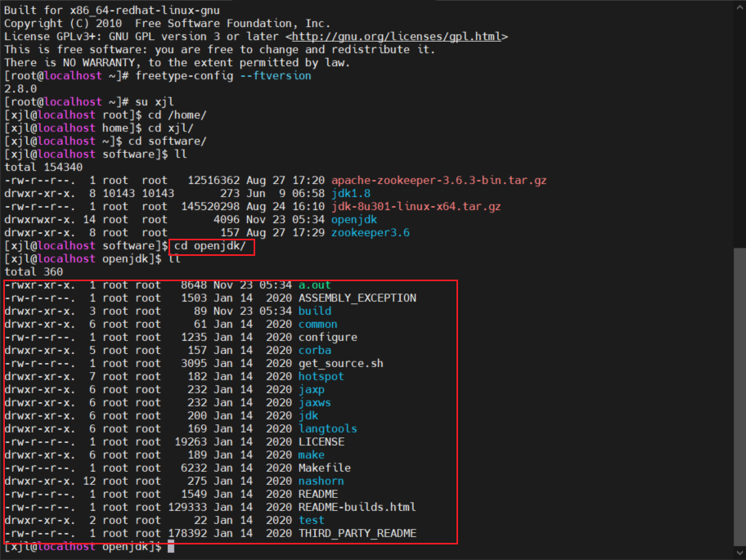Select the zookeeper3.6 directory name
Screen dimensions: 746x560
(x=371, y=233)
